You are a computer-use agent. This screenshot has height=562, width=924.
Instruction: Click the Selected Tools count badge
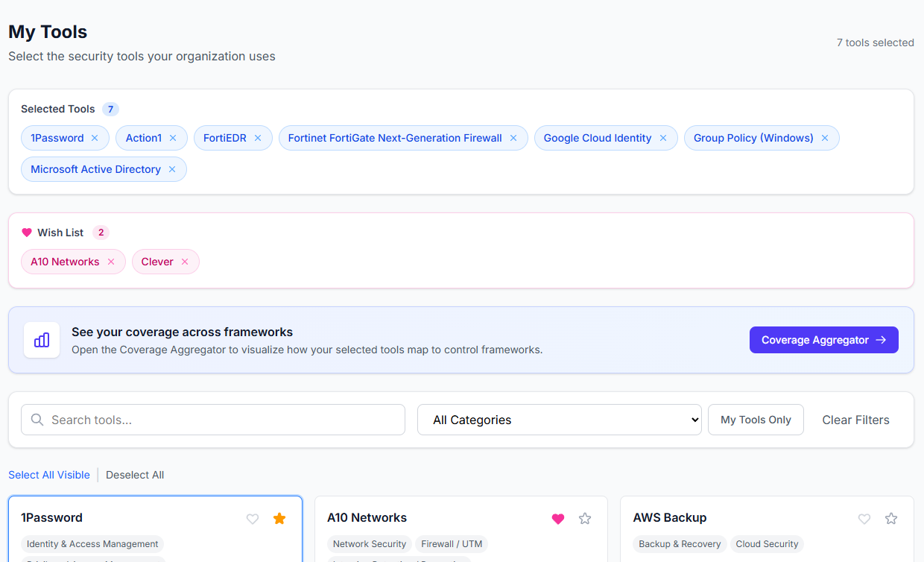pos(110,109)
